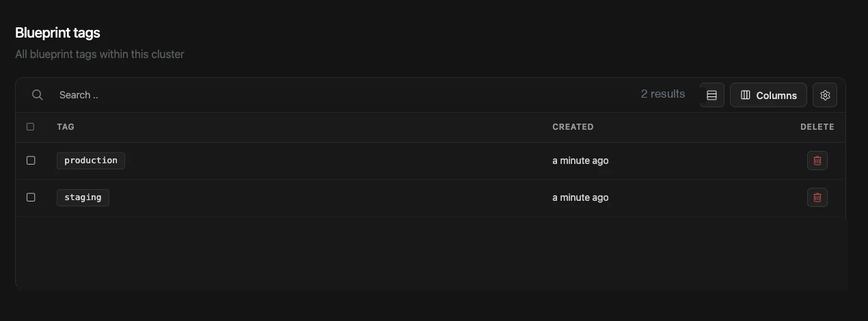The width and height of the screenshot is (868, 321).
Task: Check the staging row checkbox
Action: [31, 197]
